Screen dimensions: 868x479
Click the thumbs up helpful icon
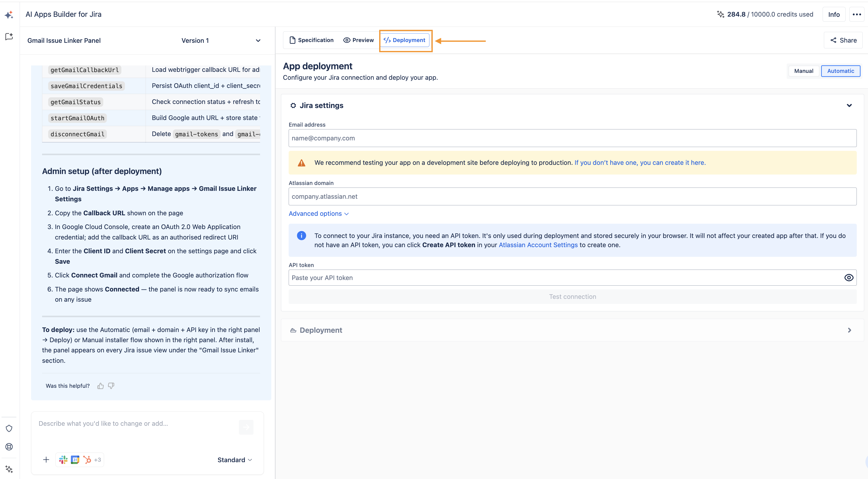(100, 386)
